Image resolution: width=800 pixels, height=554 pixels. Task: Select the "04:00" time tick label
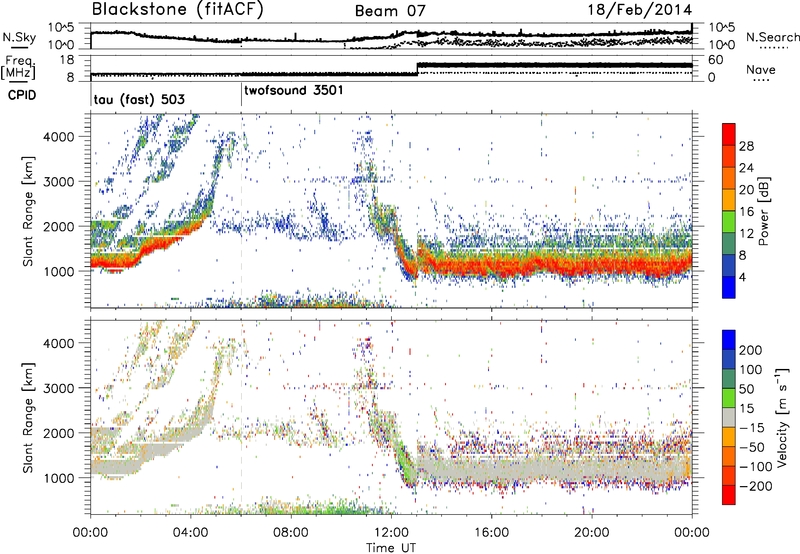[x=190, y=533]
